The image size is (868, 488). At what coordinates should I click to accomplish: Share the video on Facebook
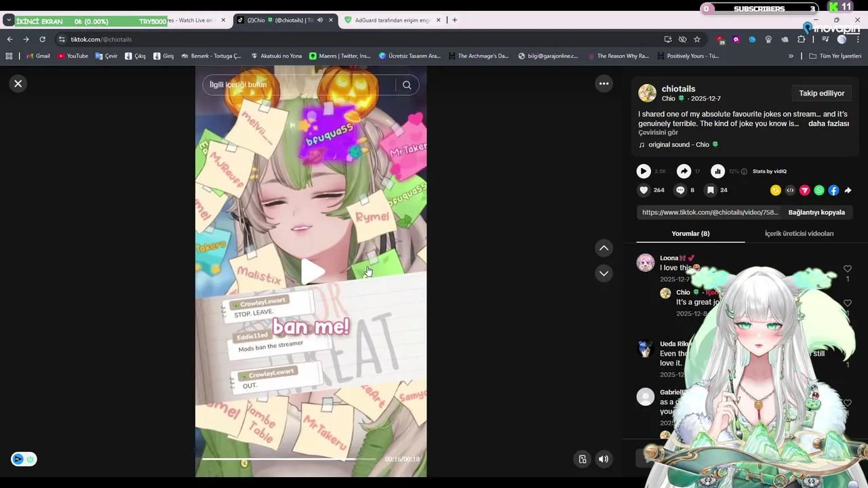(833, 190)
